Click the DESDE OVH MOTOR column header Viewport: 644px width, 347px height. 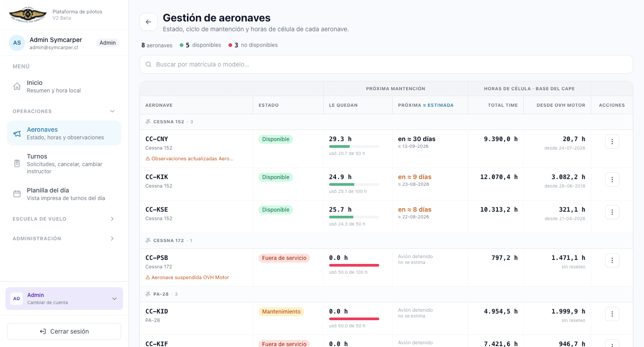[x=561, y=105]
